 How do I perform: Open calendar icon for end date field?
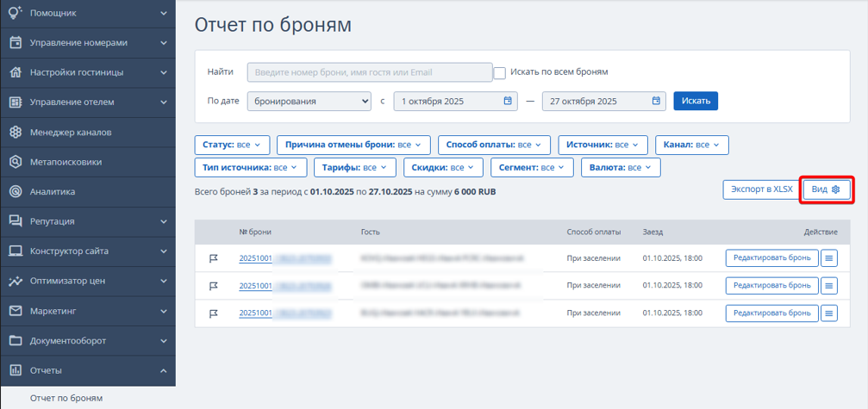[657, 101]
